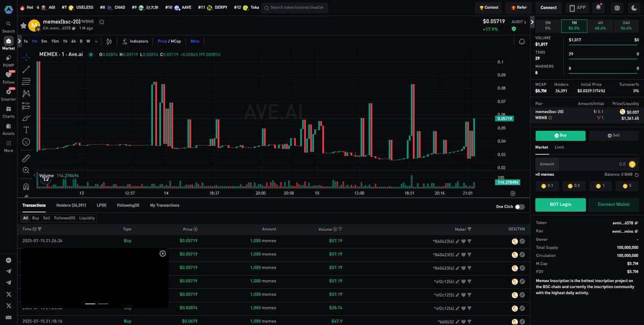Select the ruler measure tool
Screen dimensions: 644x325
coord(26,158)
